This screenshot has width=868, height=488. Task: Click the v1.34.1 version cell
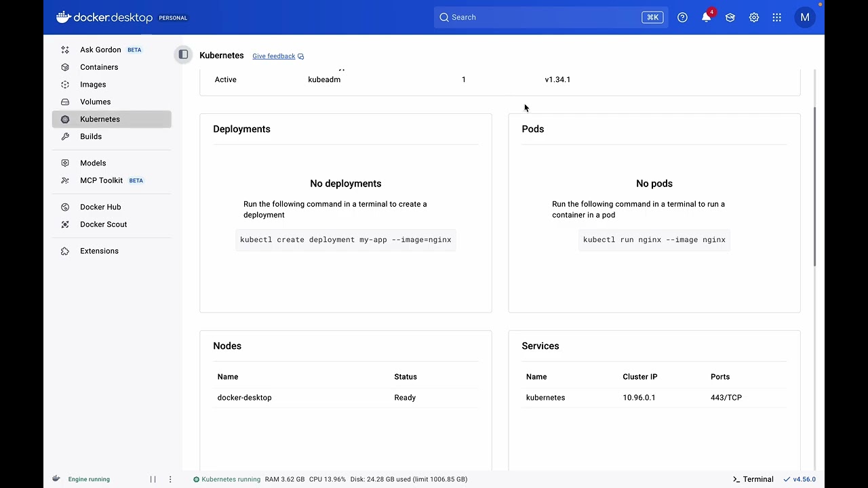coord(557,80)
